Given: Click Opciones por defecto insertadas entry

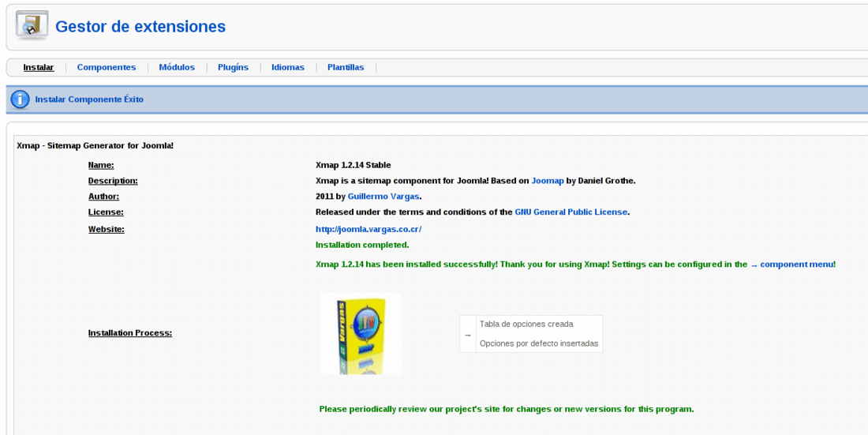Looking at the screenshot, I should 539,343.
